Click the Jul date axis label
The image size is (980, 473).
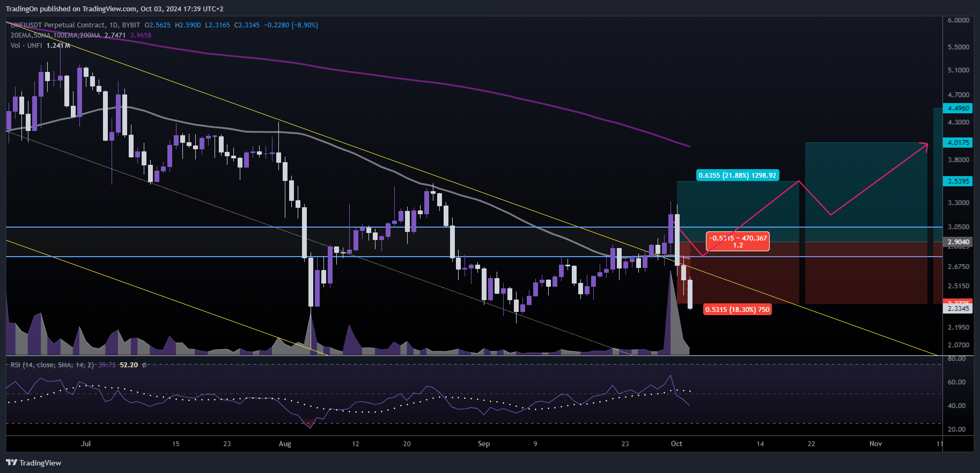[x=86, y=444]
